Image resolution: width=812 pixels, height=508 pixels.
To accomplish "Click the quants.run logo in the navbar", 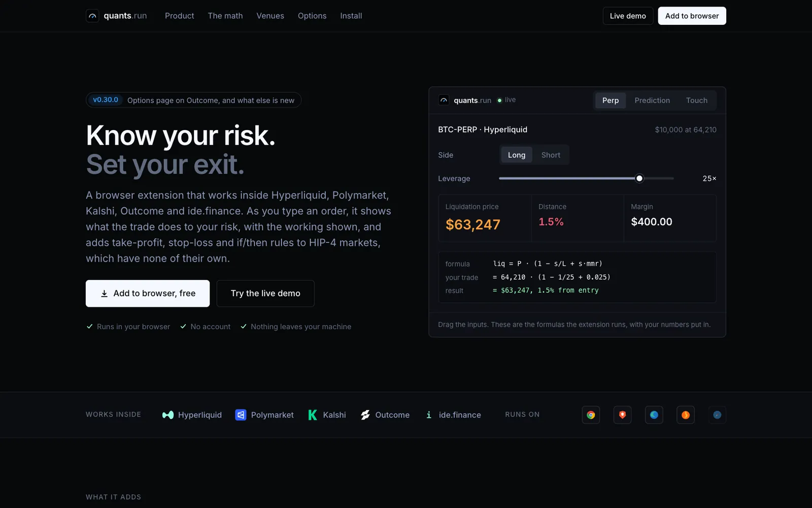I will click(x=116, y=16).
